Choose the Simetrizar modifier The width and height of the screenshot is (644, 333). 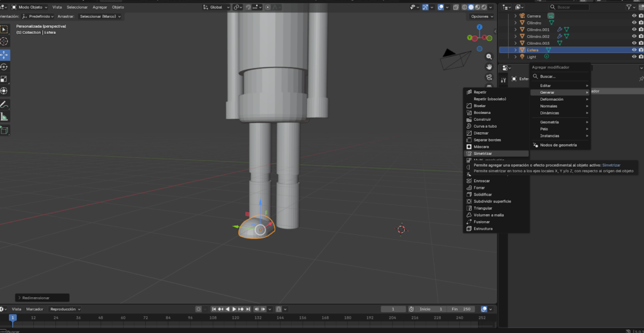[496, 154]
